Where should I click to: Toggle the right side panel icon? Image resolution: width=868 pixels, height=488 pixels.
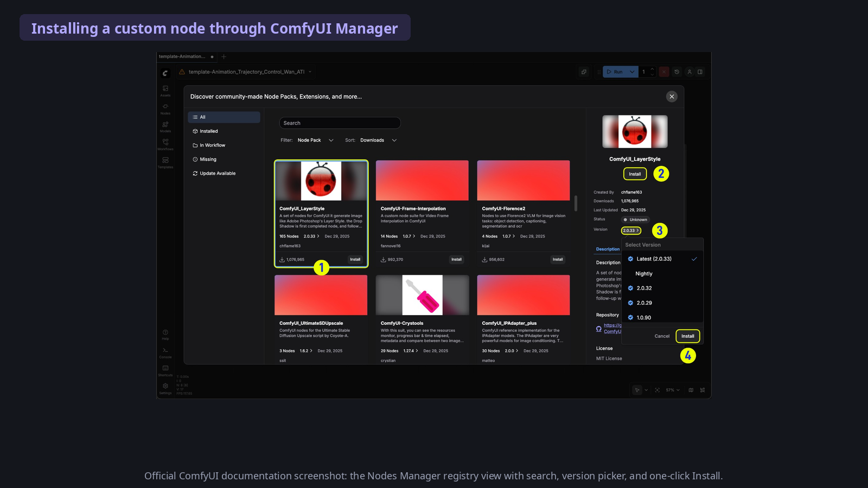700,72
